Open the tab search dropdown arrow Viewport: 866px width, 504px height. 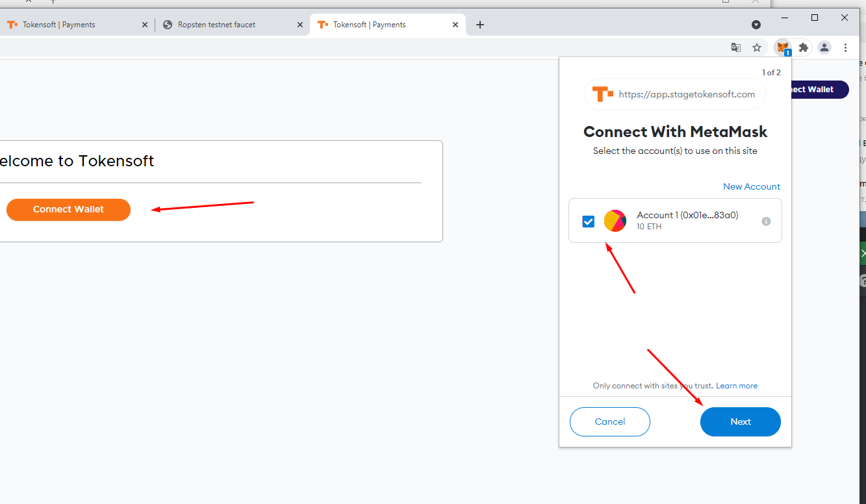756,25
